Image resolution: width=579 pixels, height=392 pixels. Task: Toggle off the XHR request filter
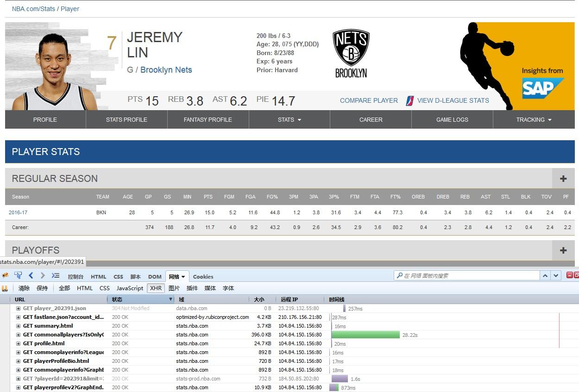click(x=156, y=288)
